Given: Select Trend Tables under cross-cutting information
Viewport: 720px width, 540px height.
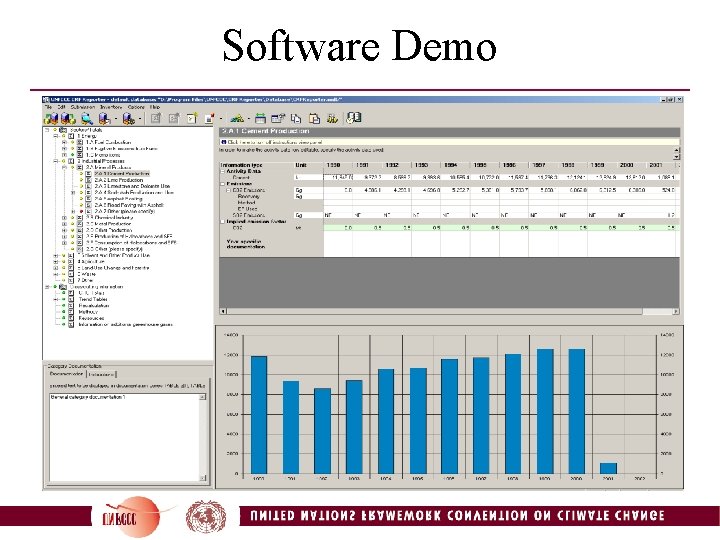Looking at the screenshot, I should coord(93,299).
